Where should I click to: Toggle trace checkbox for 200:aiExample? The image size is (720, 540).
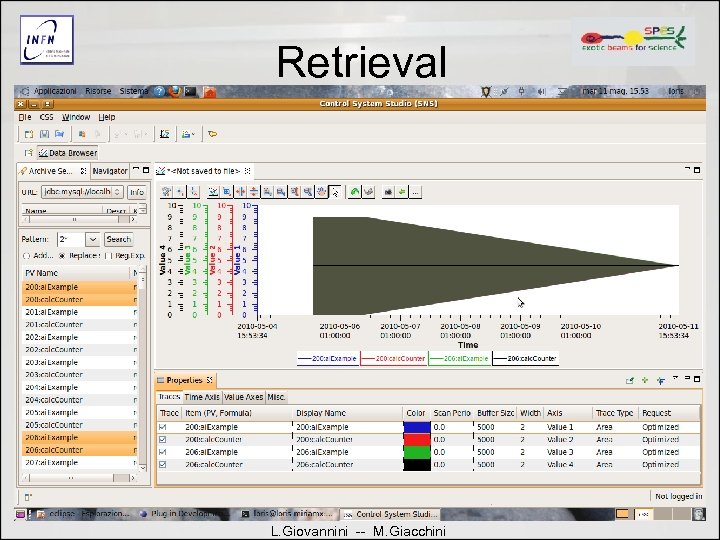point(163,427)
